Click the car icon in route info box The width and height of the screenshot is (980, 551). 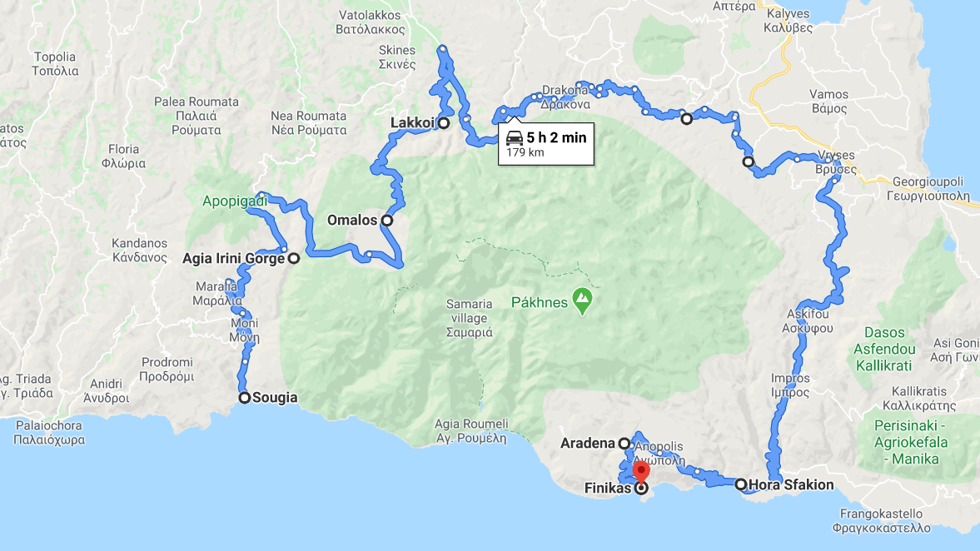pos(515,137)
